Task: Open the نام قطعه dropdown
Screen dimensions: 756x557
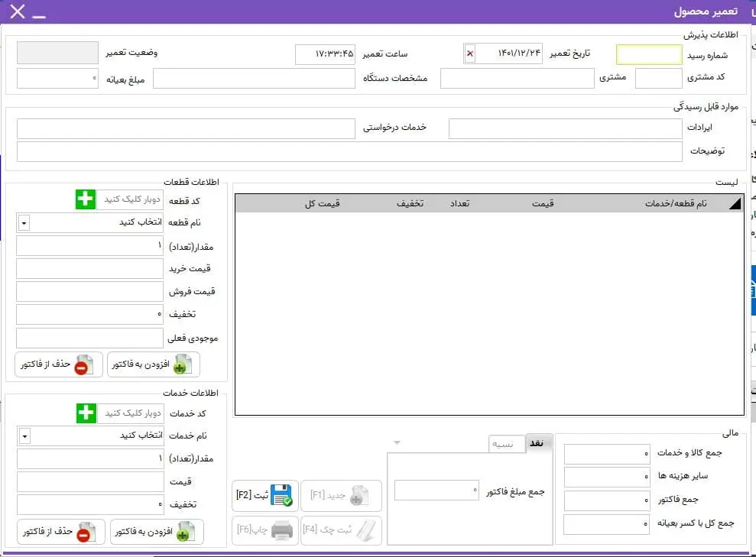Action: point(24,222)
